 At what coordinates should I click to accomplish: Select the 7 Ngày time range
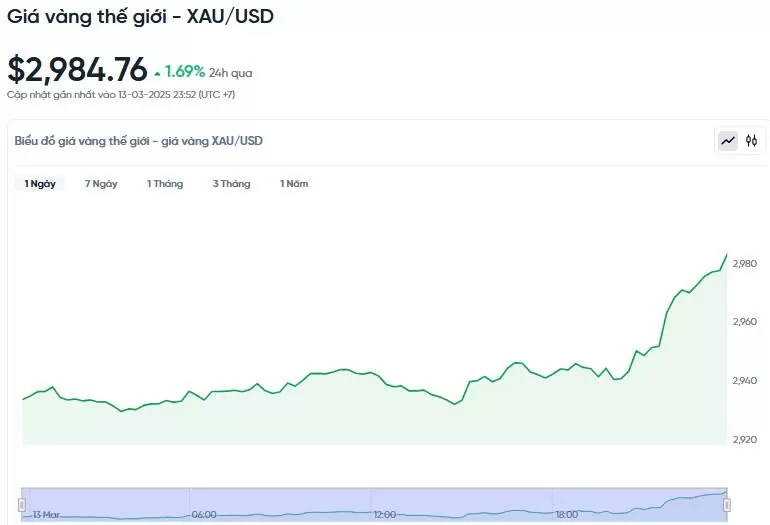point(101,184)
